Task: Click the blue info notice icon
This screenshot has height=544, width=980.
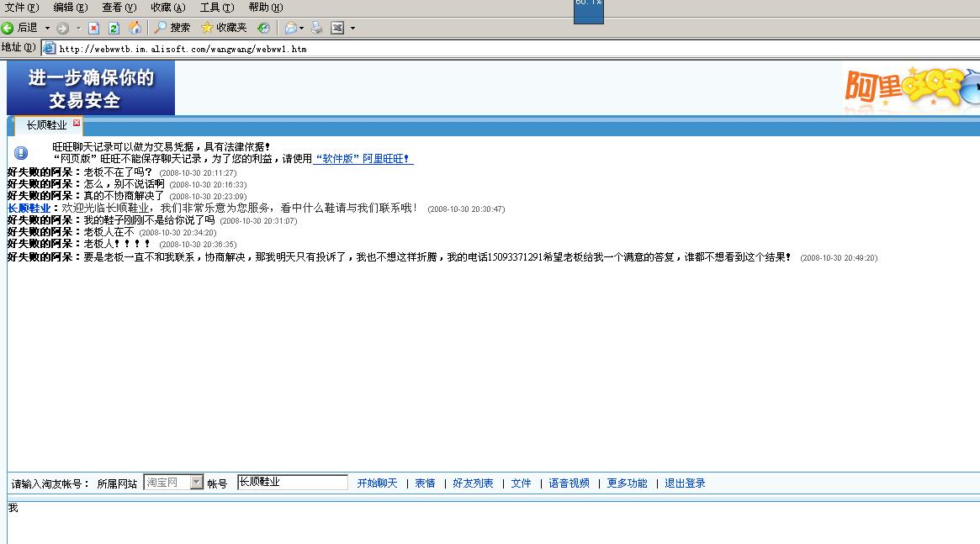Action: point(21,152)
